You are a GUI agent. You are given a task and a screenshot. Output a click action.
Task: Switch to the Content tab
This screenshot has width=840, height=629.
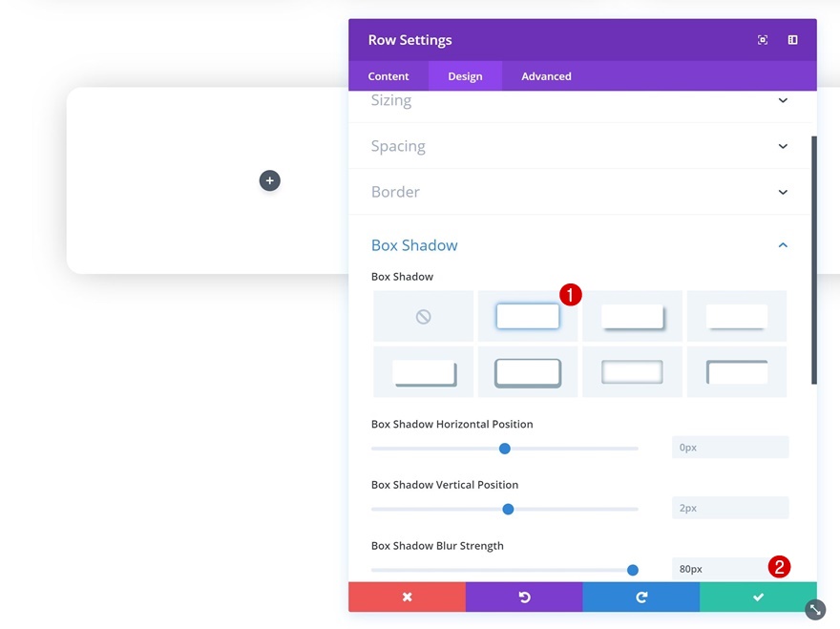388,75
